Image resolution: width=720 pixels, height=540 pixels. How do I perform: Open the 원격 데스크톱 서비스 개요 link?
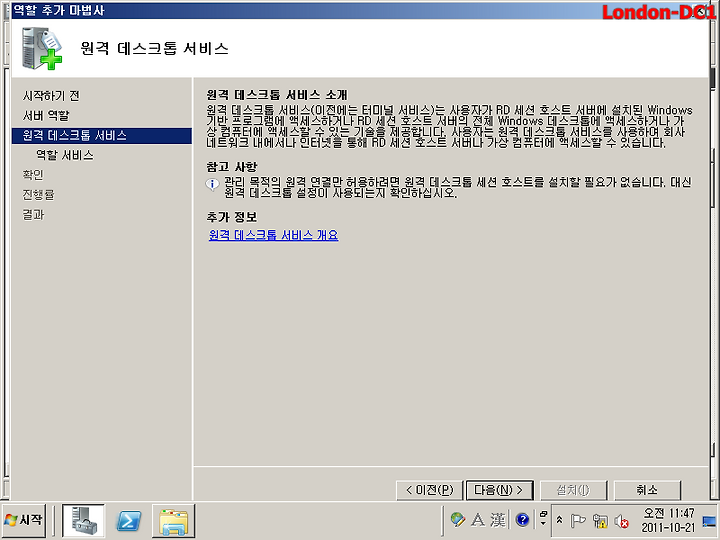[x=273, y=235]
